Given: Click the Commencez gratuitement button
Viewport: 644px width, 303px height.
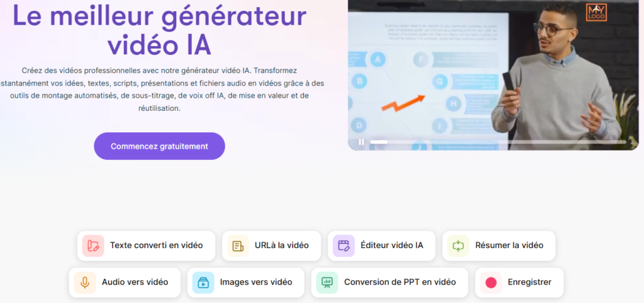Looking at the screenshot, I should point(159,146).
